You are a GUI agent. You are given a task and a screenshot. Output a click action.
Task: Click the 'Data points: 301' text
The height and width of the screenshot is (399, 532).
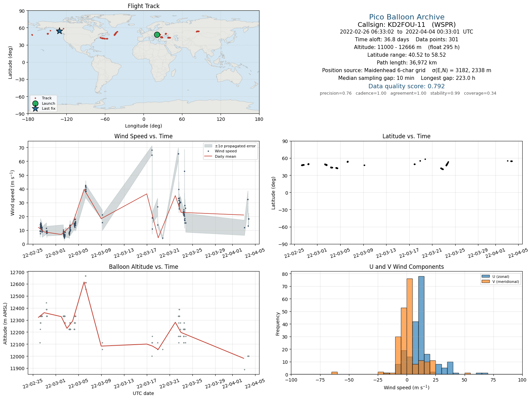pyautogui.click(x=437, y=40)
